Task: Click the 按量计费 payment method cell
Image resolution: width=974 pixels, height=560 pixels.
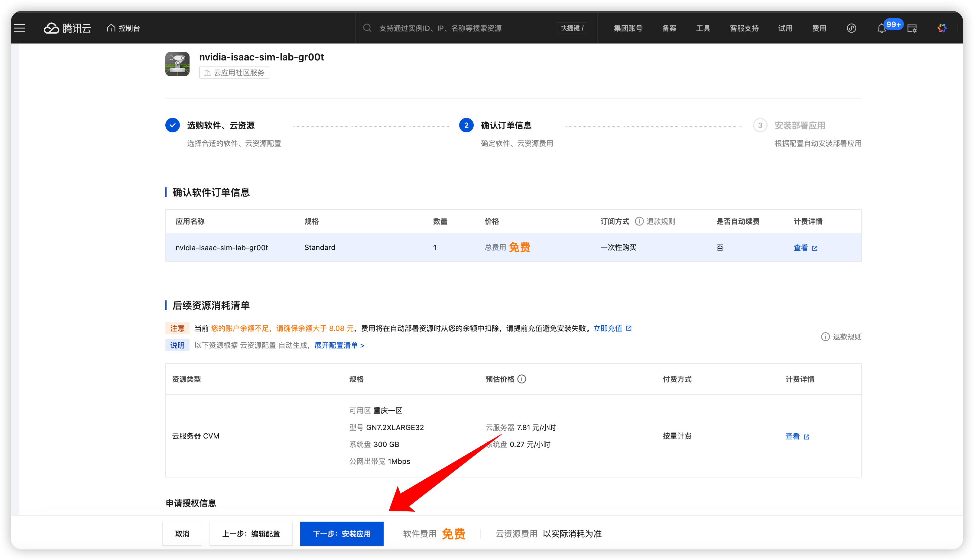Action: coord(677,436)
